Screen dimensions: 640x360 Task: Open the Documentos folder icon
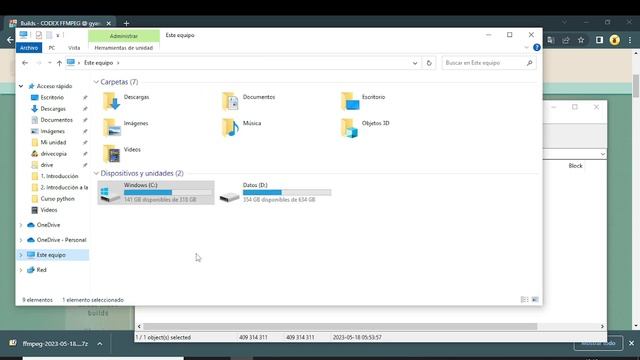click(230, 101)
